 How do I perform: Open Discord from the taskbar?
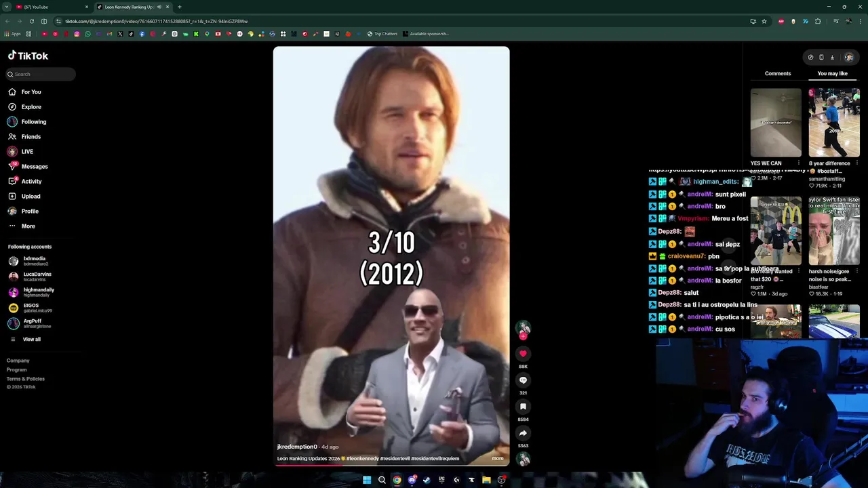pos(412,480)
